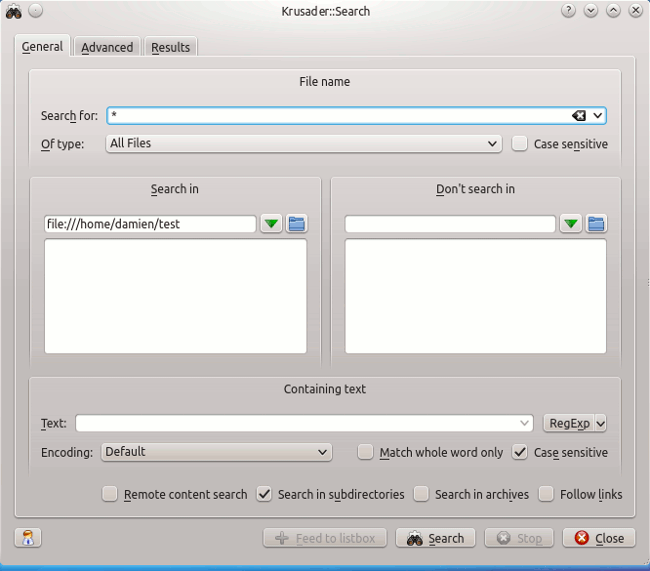
Task: Open the RegExp dropdown arrow
Action: coord(600,423)
